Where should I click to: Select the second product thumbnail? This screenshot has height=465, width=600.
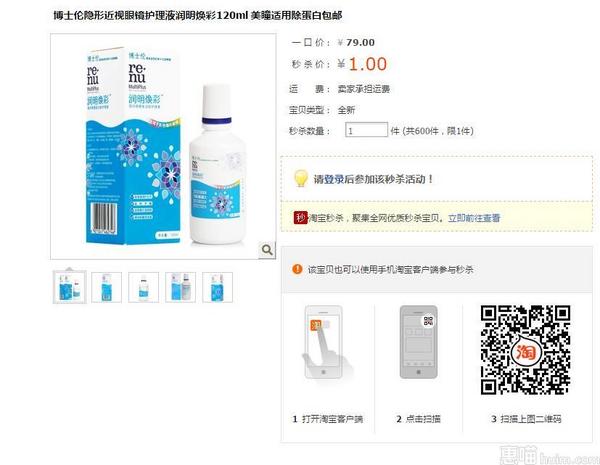point(106,287)
